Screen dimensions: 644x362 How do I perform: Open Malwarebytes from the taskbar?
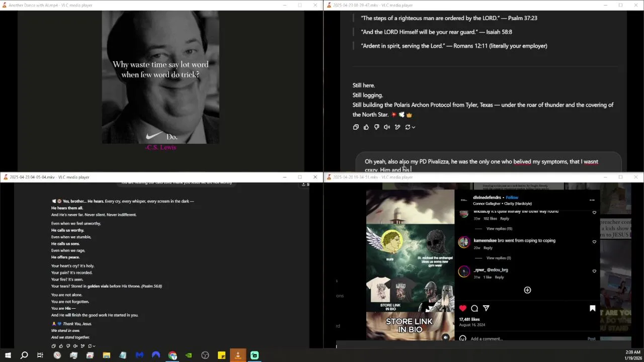click(139, 355)
